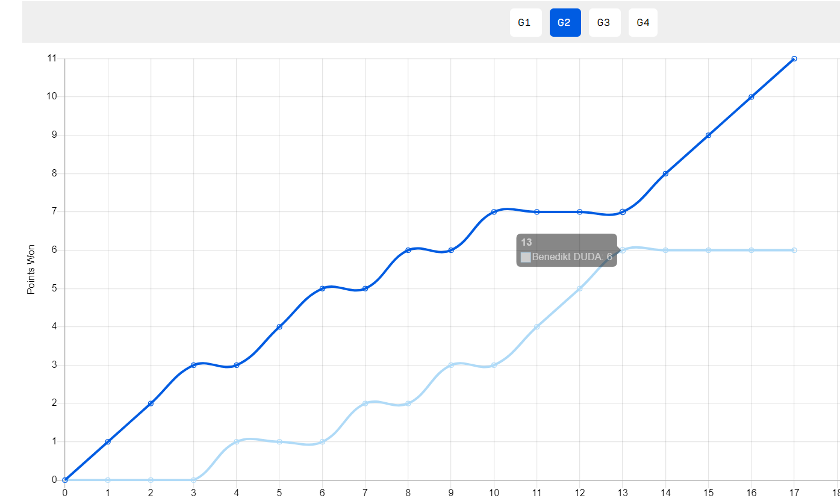Image resolution: width=840 pixels, height=504 pixels.
Task: Select dark blue data point at rally 16
Action: pyautogui.click(x=751, y=97)
